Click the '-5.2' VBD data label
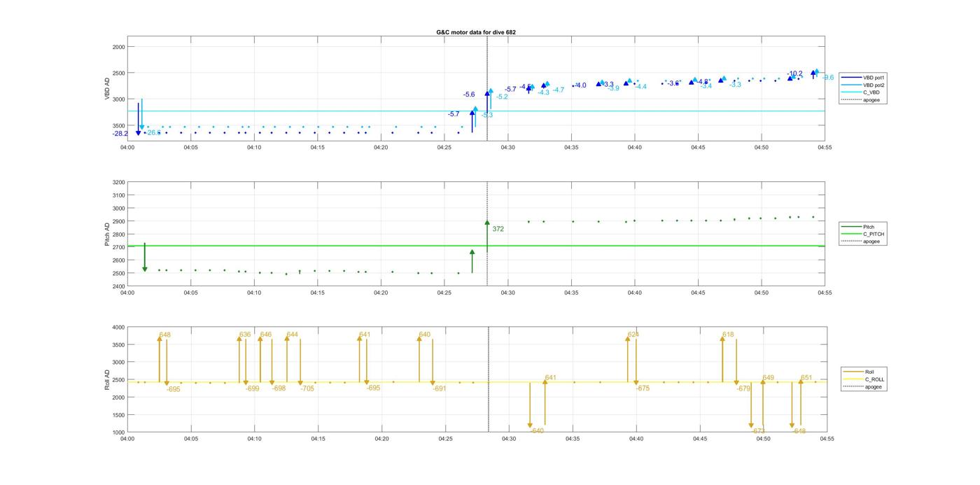Screen dimensions: 980x485 coord(502,97)
